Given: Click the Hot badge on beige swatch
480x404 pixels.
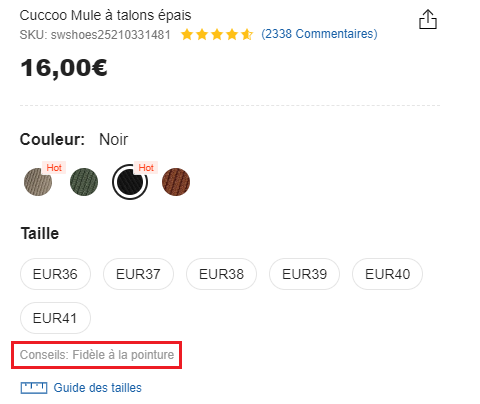Looking at the screenshot, I should click(x=54, y=167).
